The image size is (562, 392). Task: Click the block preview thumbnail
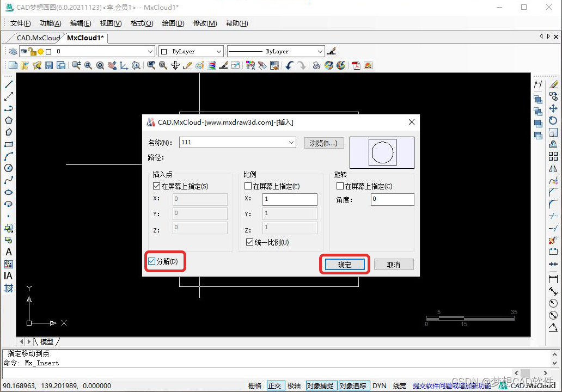[x=382, y=152]
